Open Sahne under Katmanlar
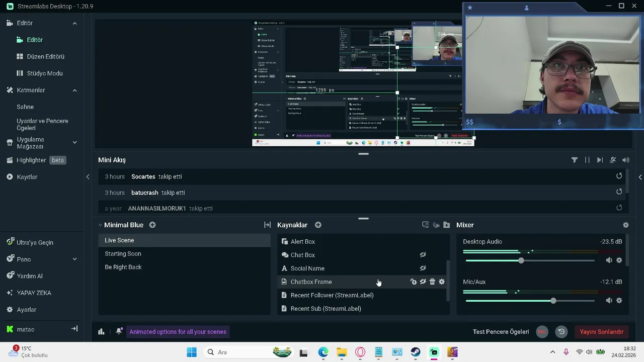Viewport: 644px width, 362px height. click(x=25, y=107)
